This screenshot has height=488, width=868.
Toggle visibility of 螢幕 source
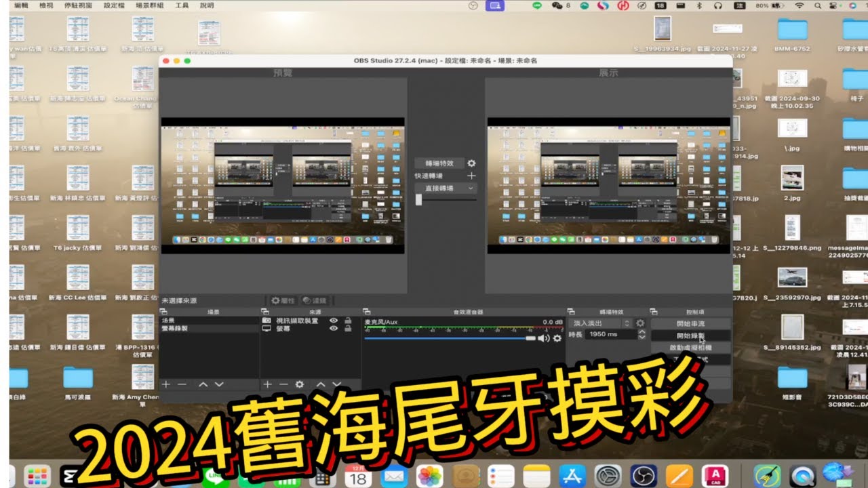coord(334,328)
